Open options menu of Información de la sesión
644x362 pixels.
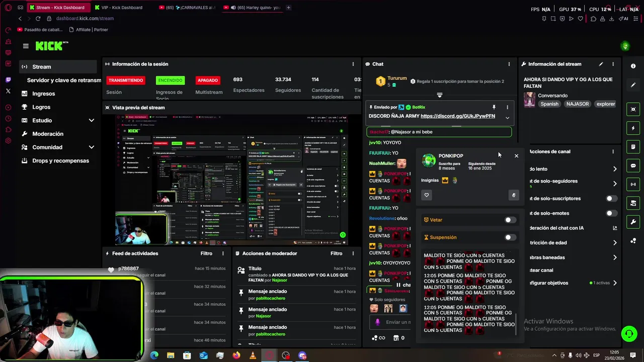(x=353, y=64)
